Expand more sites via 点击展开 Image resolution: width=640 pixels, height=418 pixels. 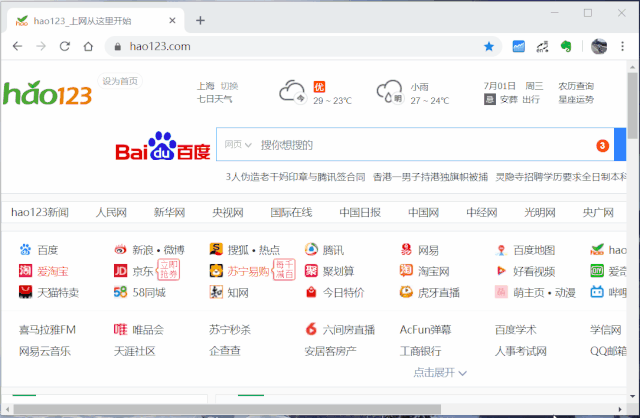coord(440,372)
